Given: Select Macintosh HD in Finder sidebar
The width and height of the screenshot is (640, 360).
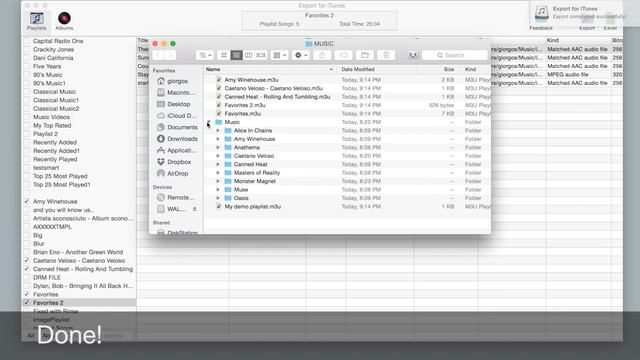Looking at the screenshot, I should click(176, 92).
